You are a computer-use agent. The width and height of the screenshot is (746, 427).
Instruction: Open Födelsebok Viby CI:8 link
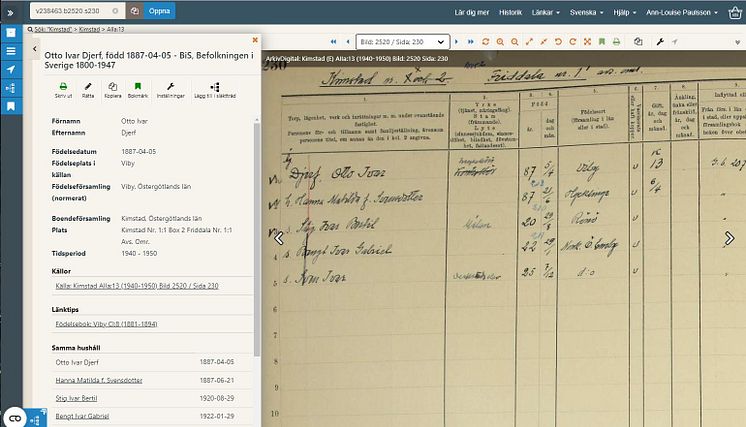point(106,324)
